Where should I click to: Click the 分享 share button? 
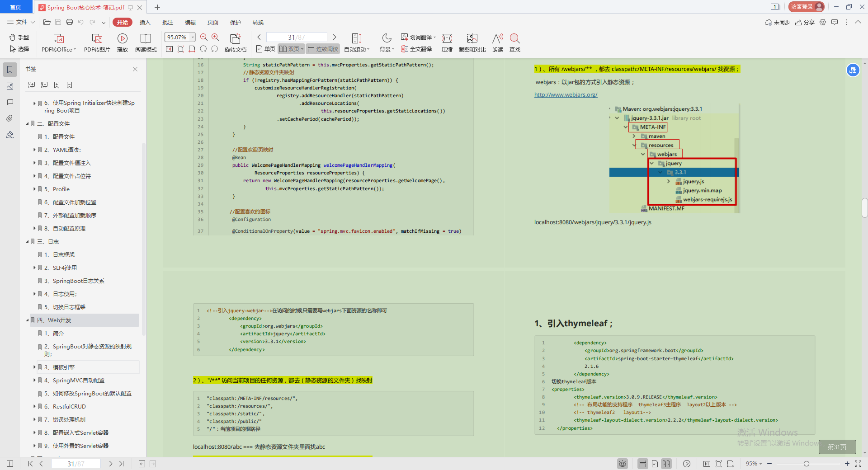pyautogui.click(x=805, y=22)
